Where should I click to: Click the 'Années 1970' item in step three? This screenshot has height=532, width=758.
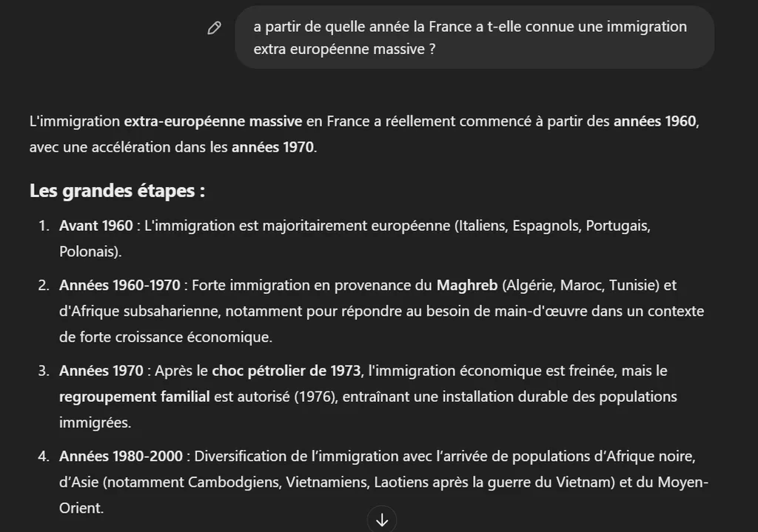point(101,371)
